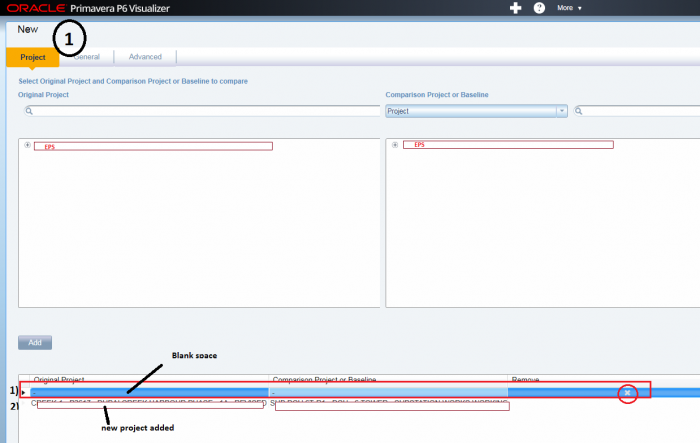The width and height of the screenshot is (700, 443).
Task: Expand EPS node in Comparison Project tree
Action: pyautogui.click(x=395, y=145)
